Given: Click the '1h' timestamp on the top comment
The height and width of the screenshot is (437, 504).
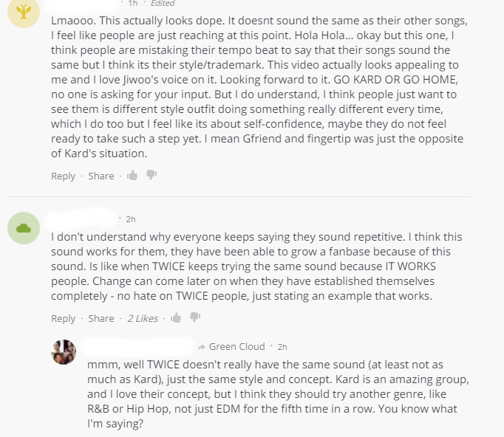Looking at the screenshot, I should pyautogui.click(x=132, y=3).
